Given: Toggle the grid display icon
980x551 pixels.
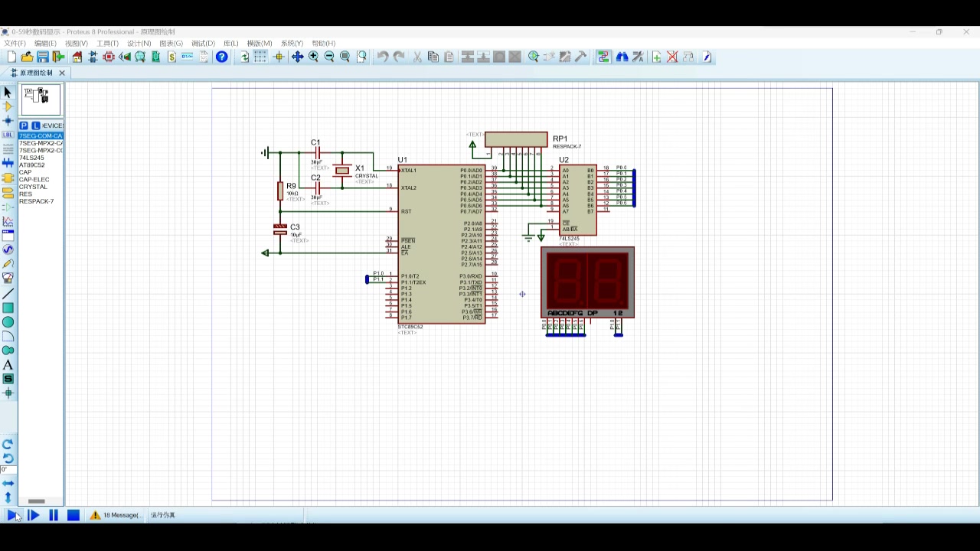Looking at the screenshot, I should point(260,57).
